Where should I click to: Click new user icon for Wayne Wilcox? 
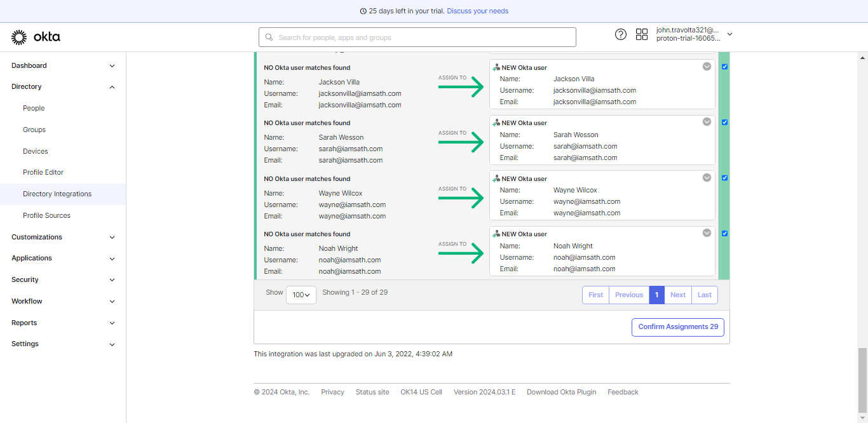tap(496, 178)
